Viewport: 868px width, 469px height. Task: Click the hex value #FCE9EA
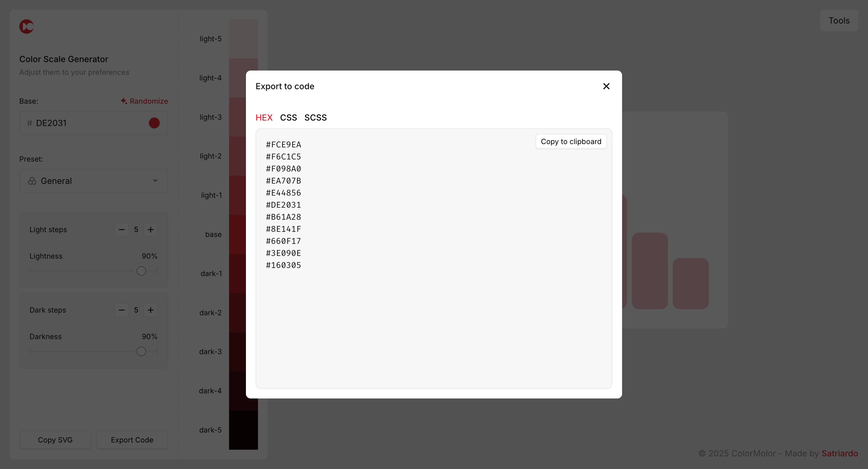point(283,145)
